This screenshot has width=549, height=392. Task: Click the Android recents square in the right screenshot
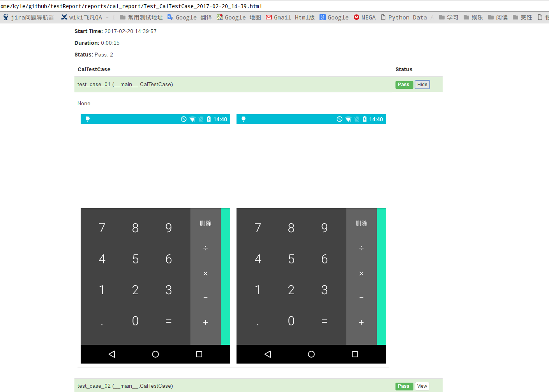pos(355,354)
